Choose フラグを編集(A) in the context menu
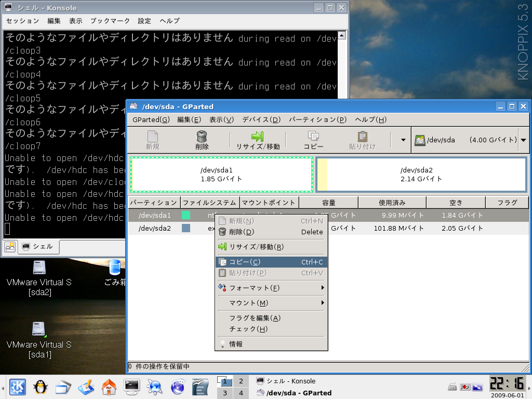This screenshot has height=399, width=532. click(271, 318)
